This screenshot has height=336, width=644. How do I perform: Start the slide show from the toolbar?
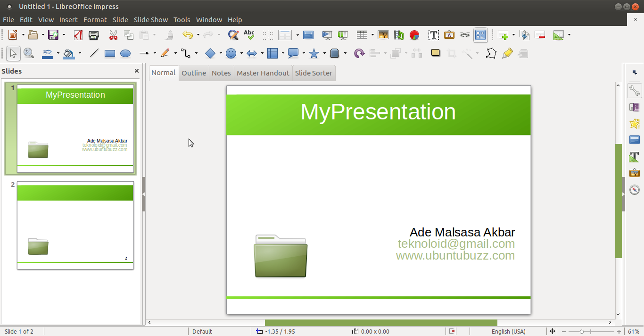point(327,35)
